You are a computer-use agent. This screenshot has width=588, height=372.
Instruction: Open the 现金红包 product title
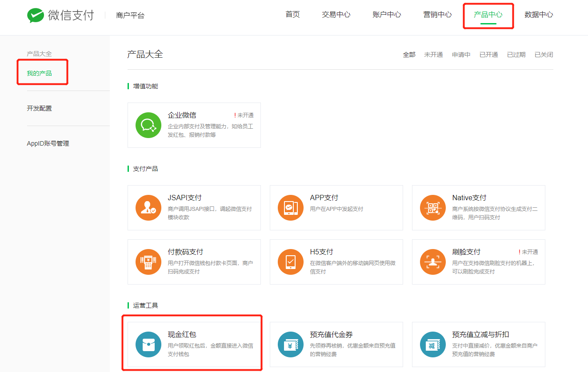pos(182,334)
